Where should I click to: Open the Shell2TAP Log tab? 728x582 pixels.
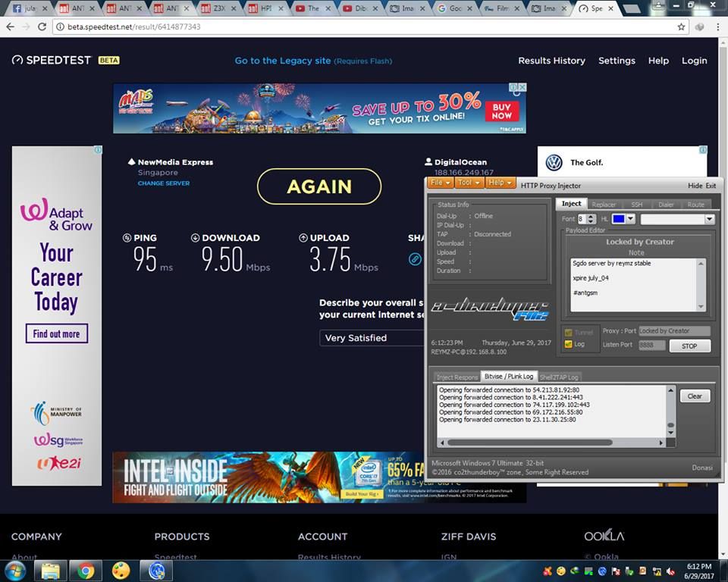coord(559,377)
